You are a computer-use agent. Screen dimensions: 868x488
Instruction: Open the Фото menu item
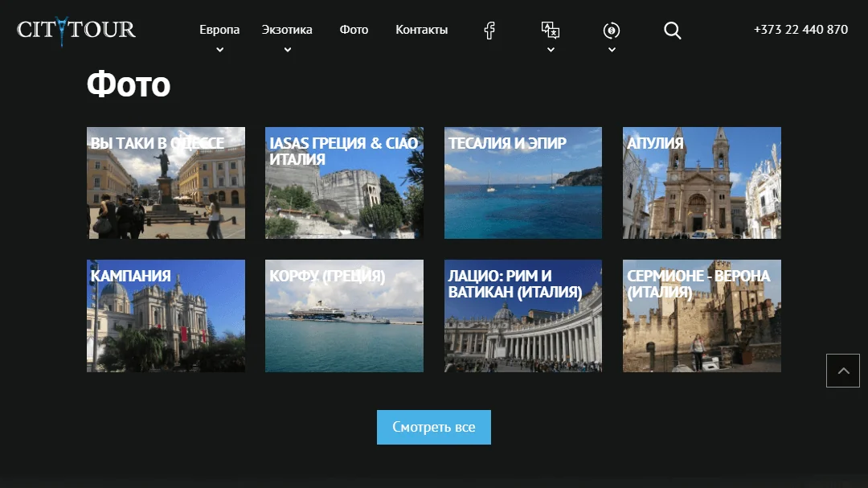[354, 30]
